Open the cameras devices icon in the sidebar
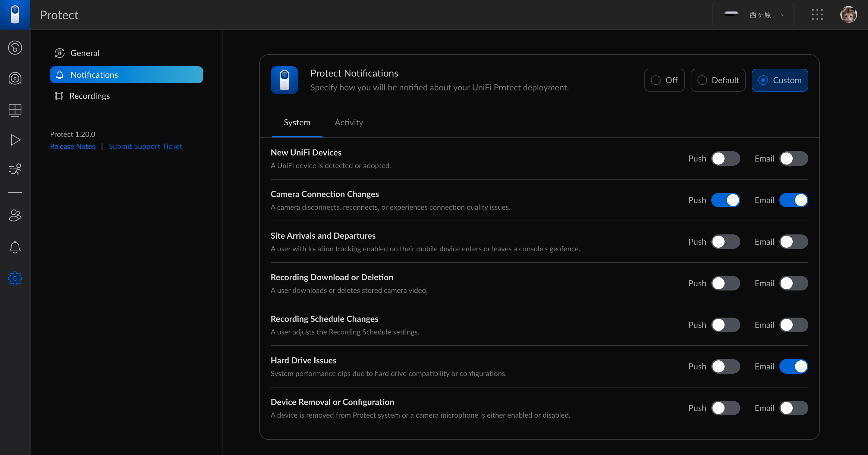Screen dimensions: 868x455 (x=15, y=78)
